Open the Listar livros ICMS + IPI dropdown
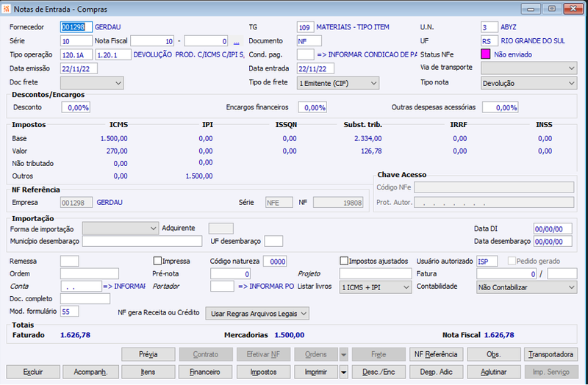This screenshot has width=588, height=385. 376,287
